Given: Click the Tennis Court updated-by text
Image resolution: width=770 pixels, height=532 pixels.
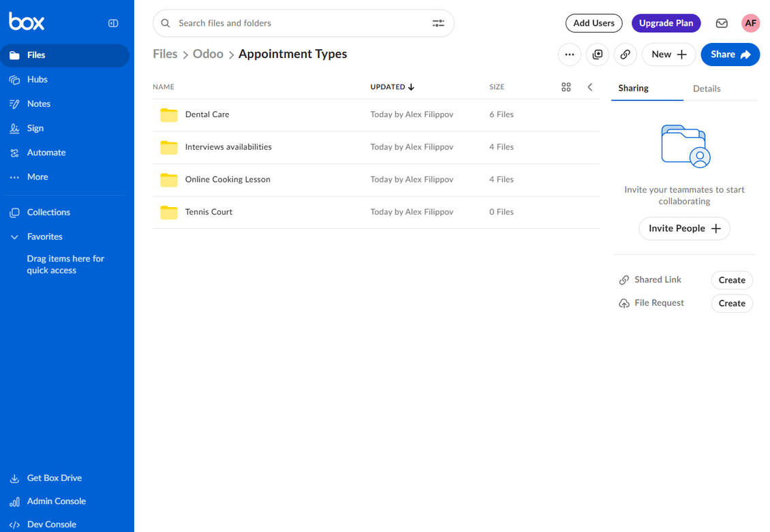Looking at the screenshot, I should (x=412, y=212).
